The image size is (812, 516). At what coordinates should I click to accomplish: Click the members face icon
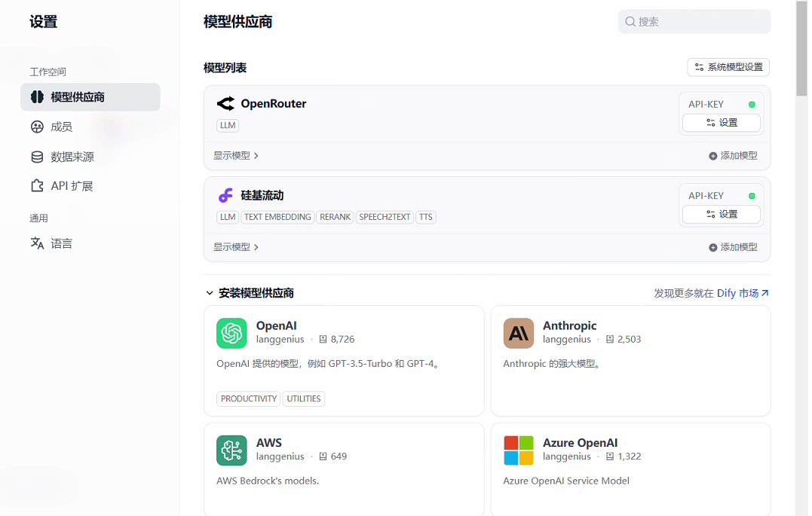(x=37, y=127)
